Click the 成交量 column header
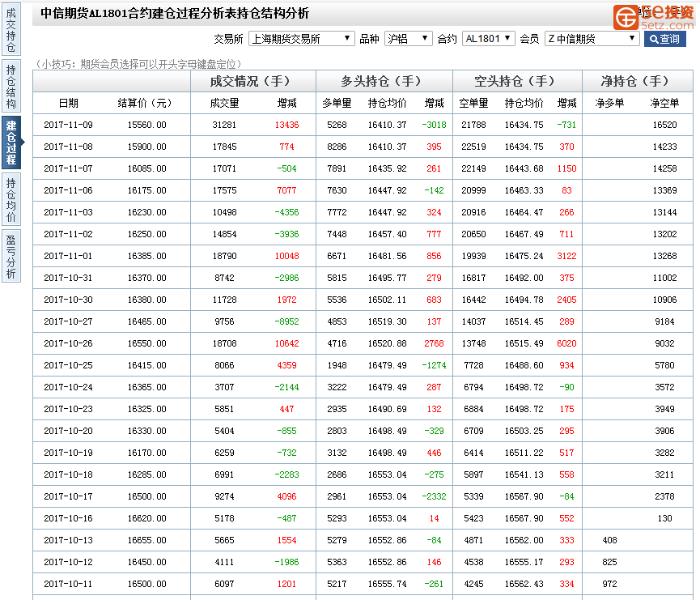Screen dimensions: 700x600 point(224,103)
